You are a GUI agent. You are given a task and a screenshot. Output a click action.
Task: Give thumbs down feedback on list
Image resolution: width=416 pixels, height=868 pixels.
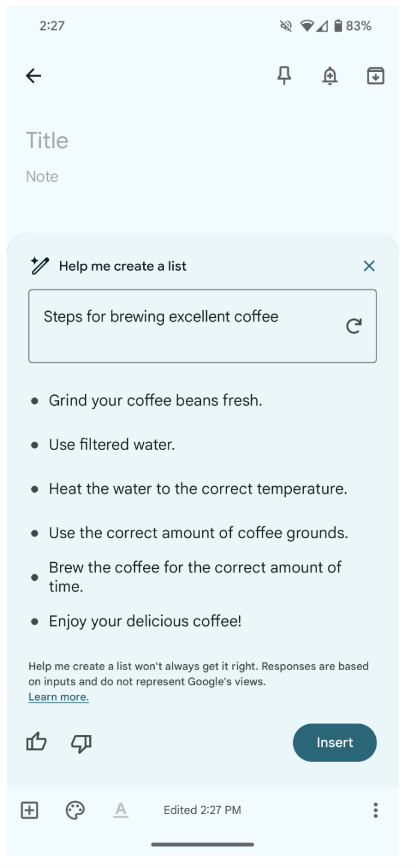point(81,743)
